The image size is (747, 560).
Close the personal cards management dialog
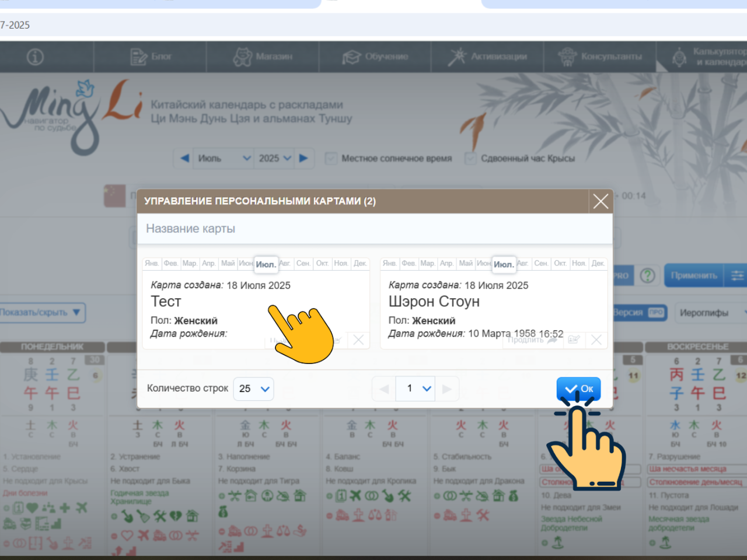pos(601,201)
